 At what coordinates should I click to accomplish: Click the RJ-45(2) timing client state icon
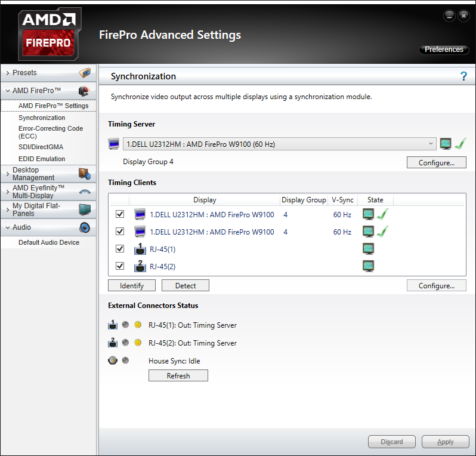click(x=369, y=266)
